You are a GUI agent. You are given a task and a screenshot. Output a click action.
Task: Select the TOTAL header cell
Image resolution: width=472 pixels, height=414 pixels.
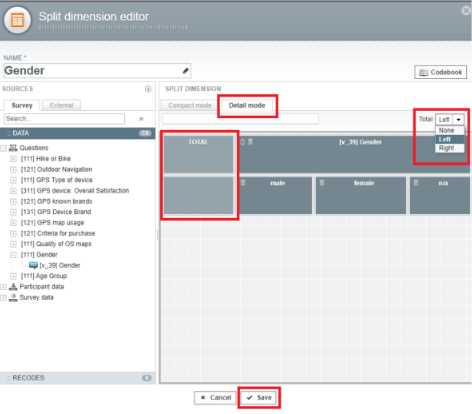pos(198,154)
